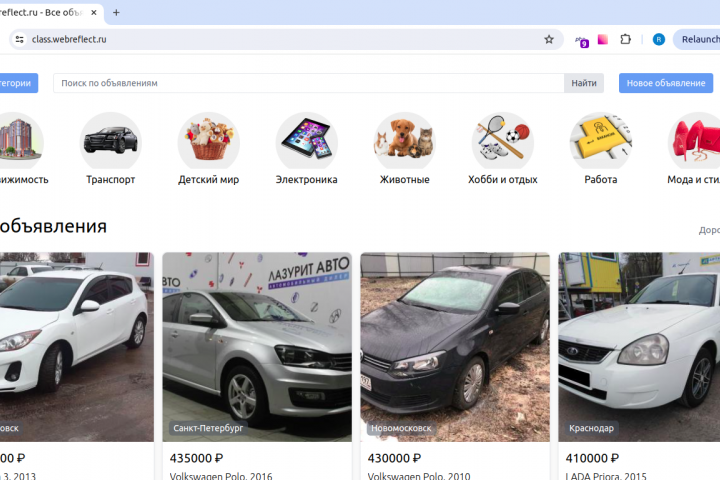The image size is (720, 480).
Task: Open the categories button beside search
Action: click(17, 83)
